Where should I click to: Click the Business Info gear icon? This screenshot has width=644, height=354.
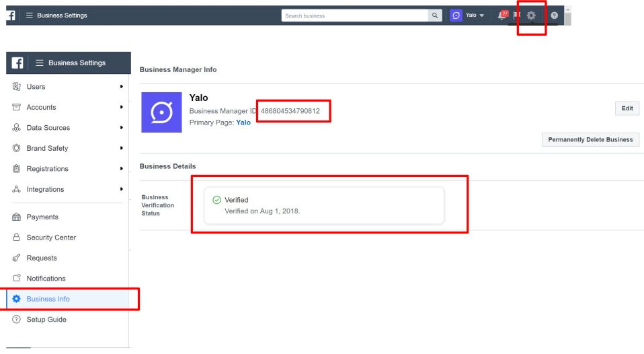tap(16, 299)
